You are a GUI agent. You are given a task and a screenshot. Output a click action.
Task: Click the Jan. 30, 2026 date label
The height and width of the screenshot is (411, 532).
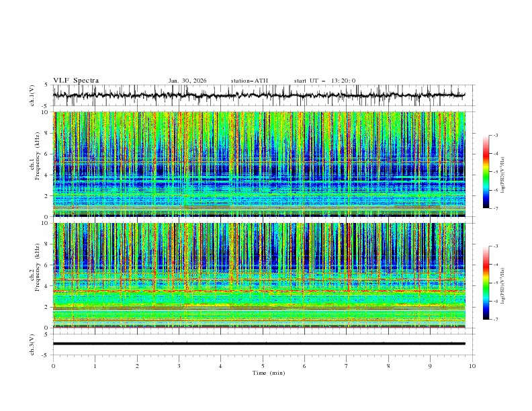(x=187, y=81)
